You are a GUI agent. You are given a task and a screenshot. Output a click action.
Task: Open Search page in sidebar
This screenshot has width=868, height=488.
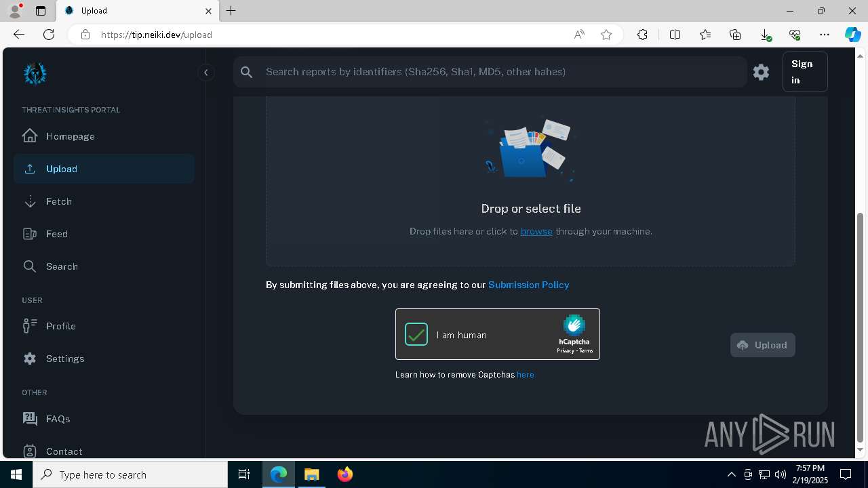(104, 266)
